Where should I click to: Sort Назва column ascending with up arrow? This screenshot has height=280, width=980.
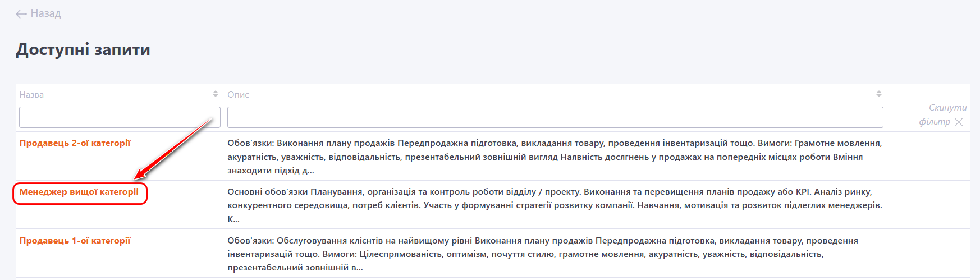click(216, 91)
